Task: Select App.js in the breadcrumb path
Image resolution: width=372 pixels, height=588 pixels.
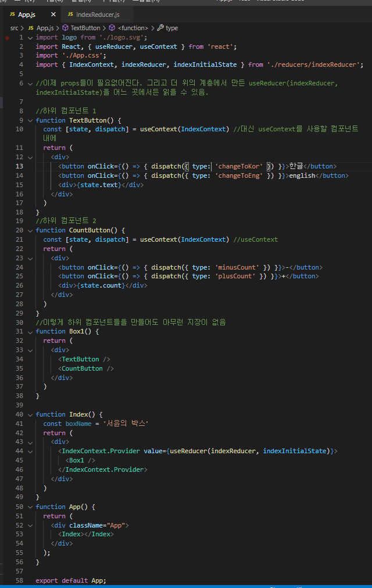Action: click(45, 28)
